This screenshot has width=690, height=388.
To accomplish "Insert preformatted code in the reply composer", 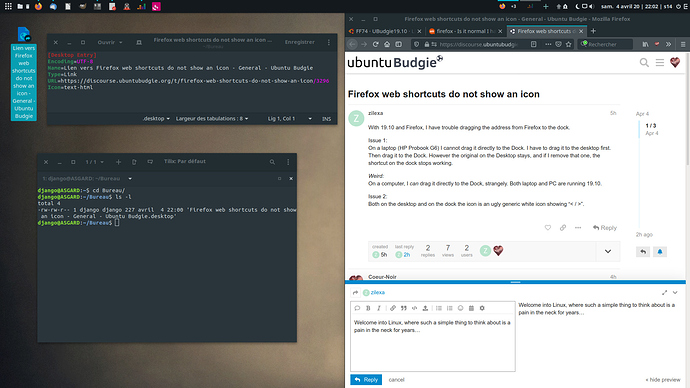I will point(414,308).
